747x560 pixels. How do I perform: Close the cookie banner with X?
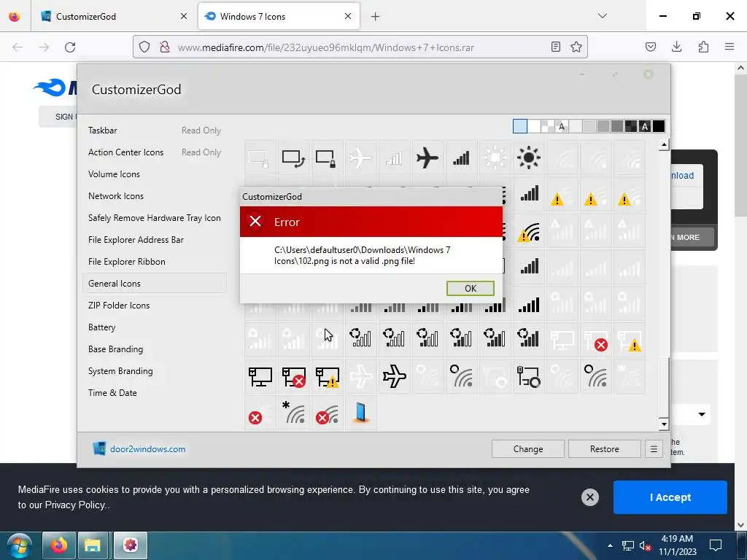589,497
